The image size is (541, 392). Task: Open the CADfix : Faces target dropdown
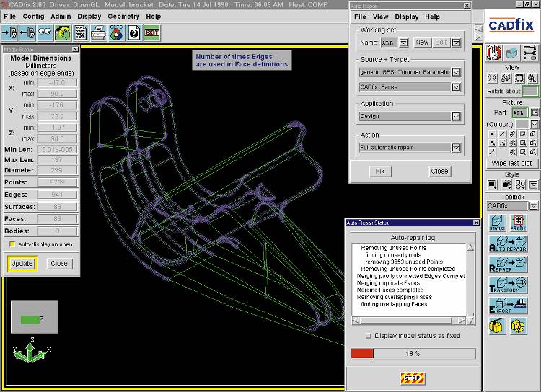click(x=456, y=87)
